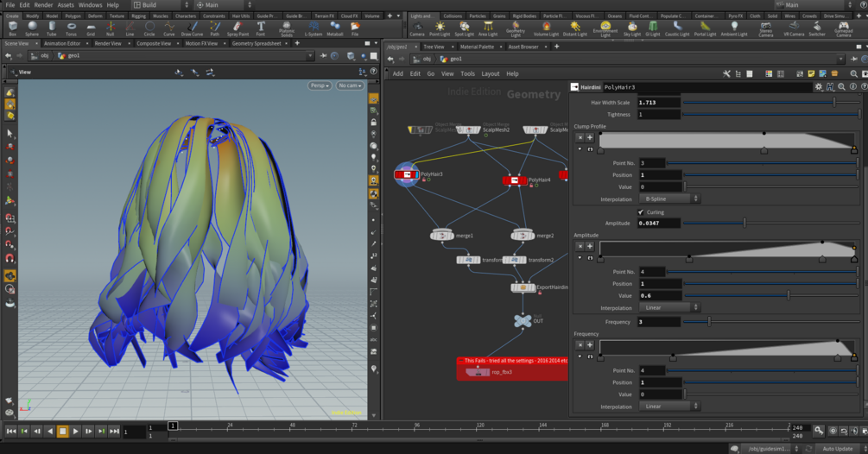Select the OUT null node
This screenshot has width=868, height=454.
pyautogui.click(x=523, y=321)
